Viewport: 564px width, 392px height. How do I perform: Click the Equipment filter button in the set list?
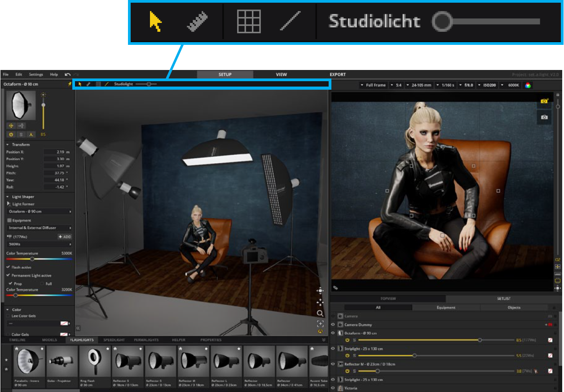click(x=446, y=308)
